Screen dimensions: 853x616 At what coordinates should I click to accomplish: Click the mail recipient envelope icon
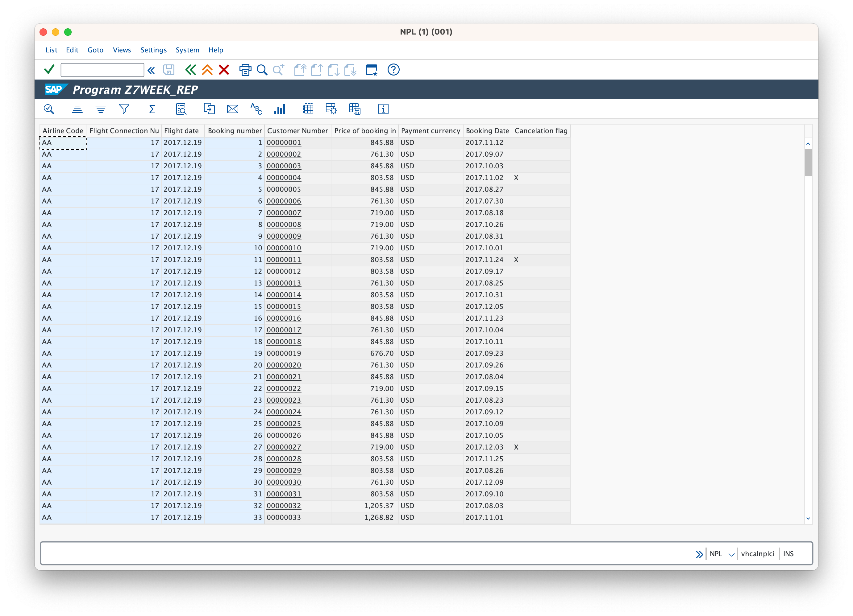tap(232, 109)
